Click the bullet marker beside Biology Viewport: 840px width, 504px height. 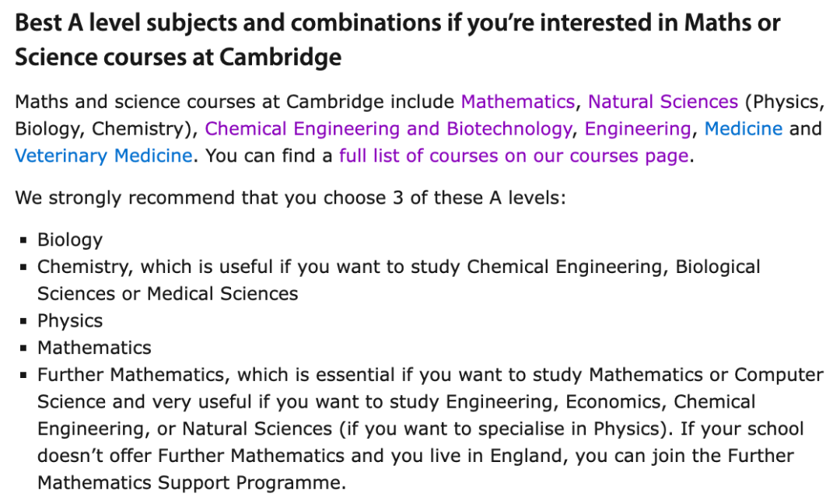23,240
